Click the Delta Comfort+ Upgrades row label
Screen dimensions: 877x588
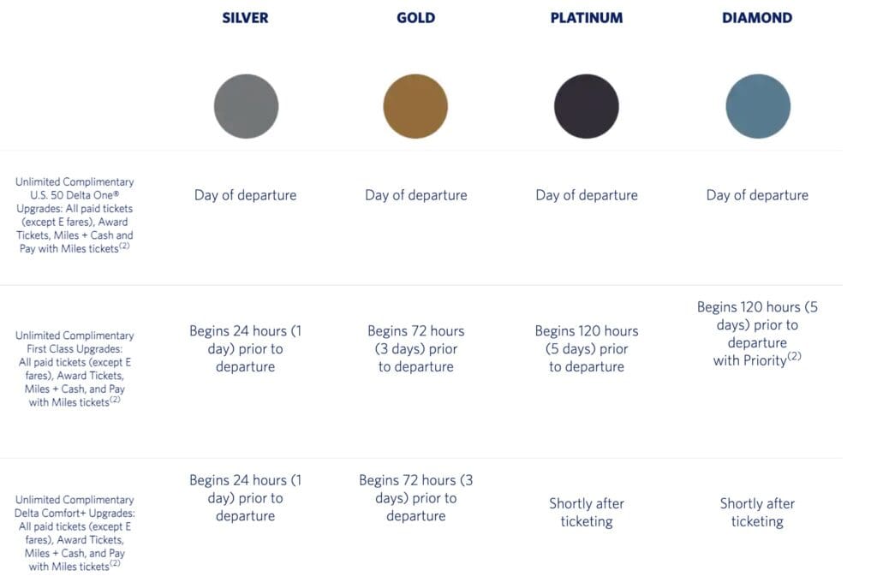pos(75,532)
